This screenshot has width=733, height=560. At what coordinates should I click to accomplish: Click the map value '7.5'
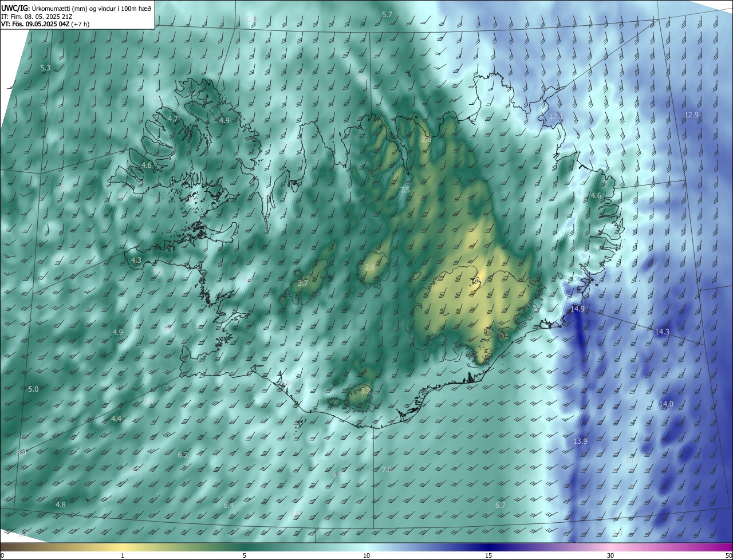coord(405,190)
